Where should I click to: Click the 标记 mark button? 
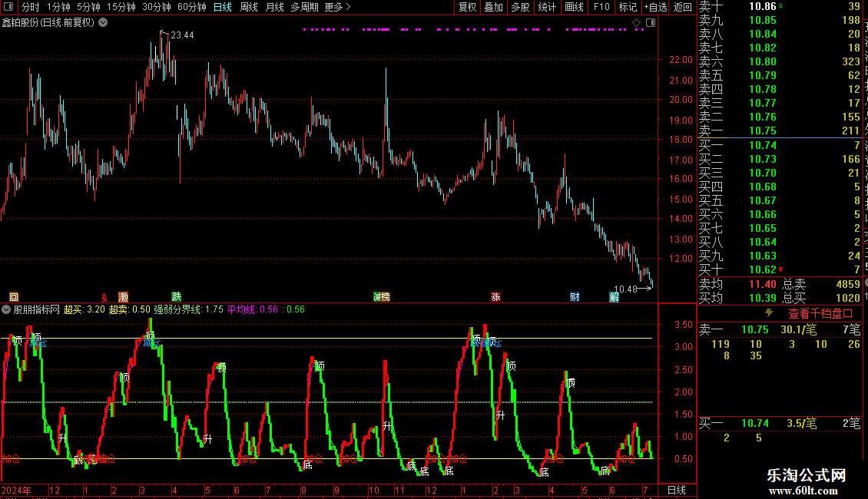click(x=628, y=7)
